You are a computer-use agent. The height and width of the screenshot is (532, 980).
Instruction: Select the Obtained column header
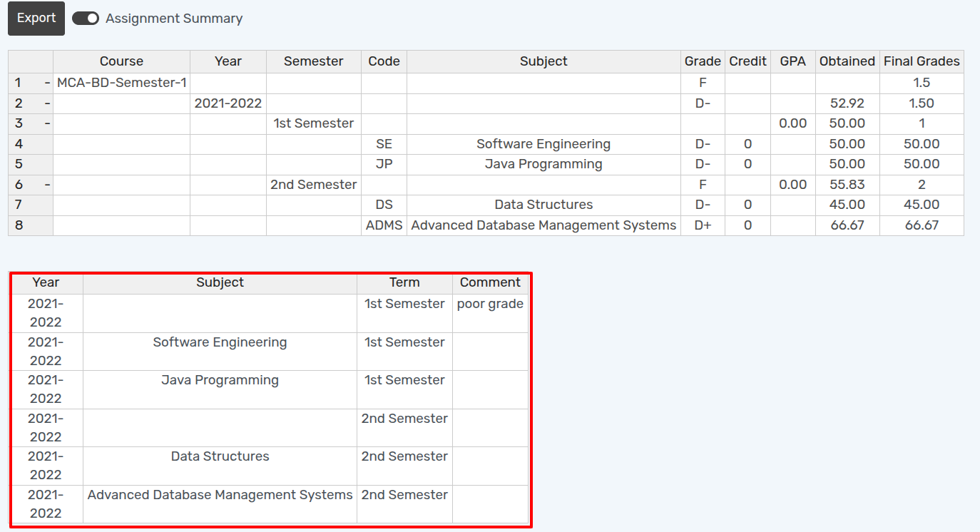click(x=847, y=61)
